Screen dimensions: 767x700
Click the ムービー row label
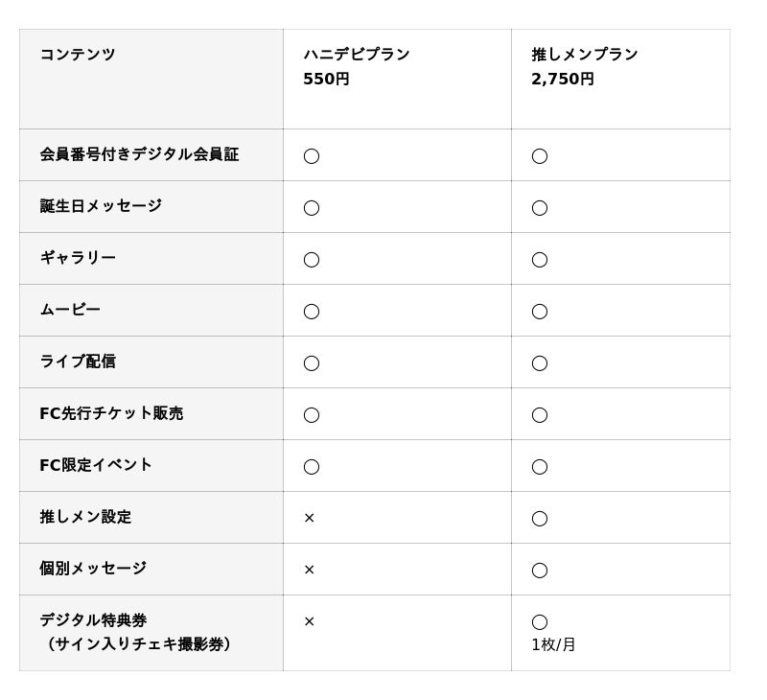click(70, 310)
